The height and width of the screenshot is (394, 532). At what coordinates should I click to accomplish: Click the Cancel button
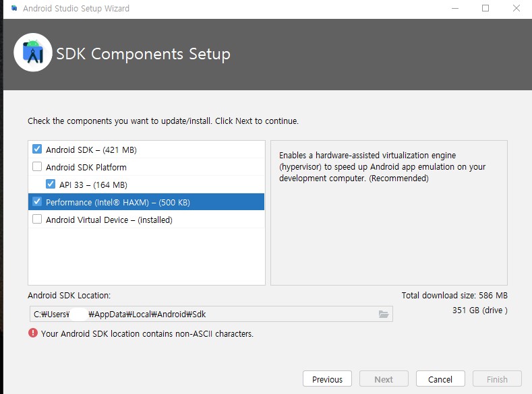pos(440,379)
